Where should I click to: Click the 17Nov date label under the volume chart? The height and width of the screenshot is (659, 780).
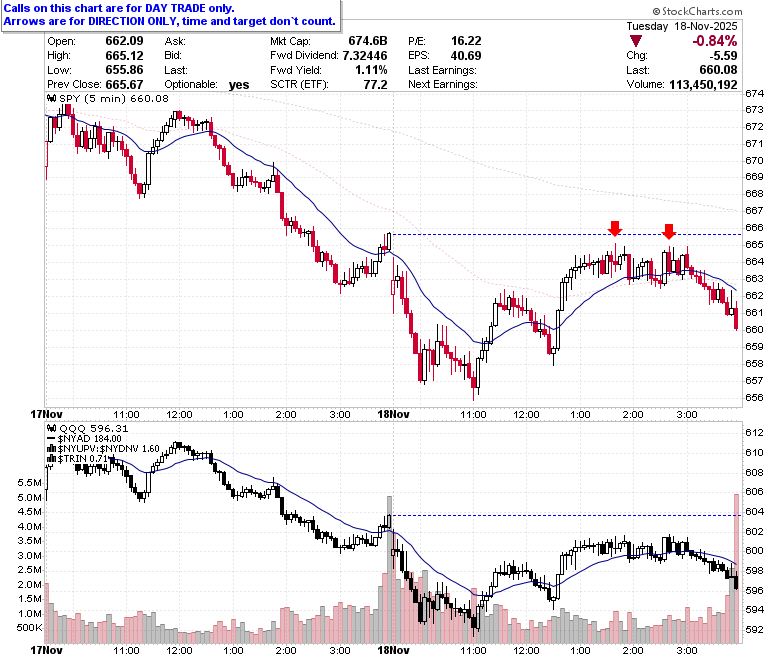coord(46,650)
